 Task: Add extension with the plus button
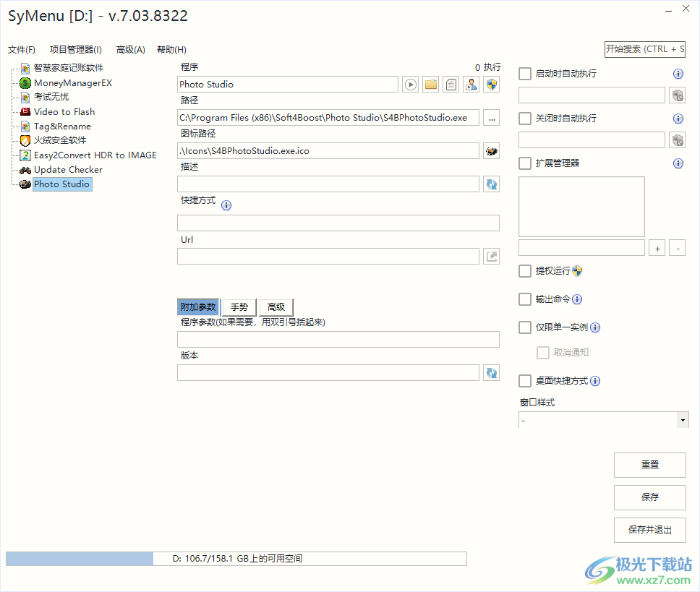pos(657,248)
